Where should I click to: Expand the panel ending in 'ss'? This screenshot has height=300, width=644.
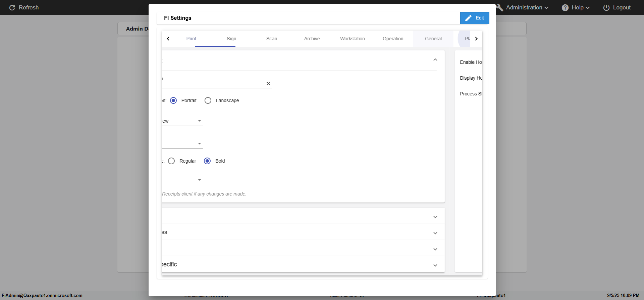435,233
